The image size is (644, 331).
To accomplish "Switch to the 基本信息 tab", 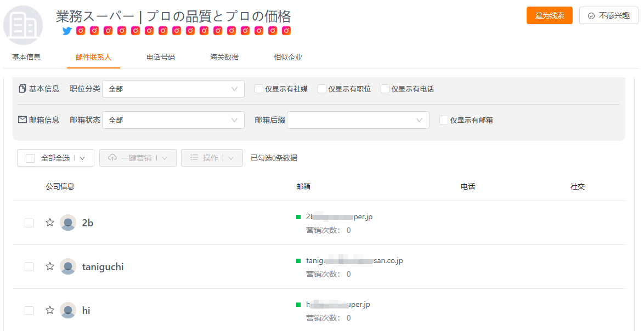I will point(26,57).
